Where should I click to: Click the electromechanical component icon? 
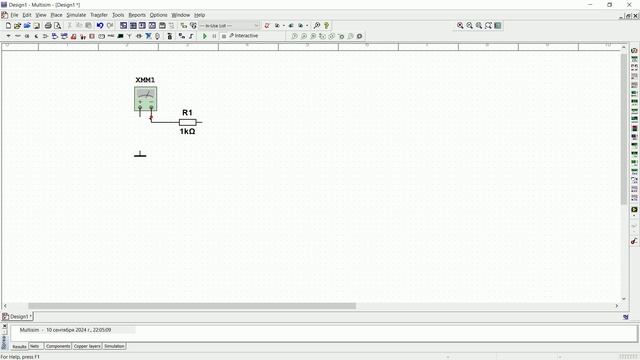coord(139,36)
